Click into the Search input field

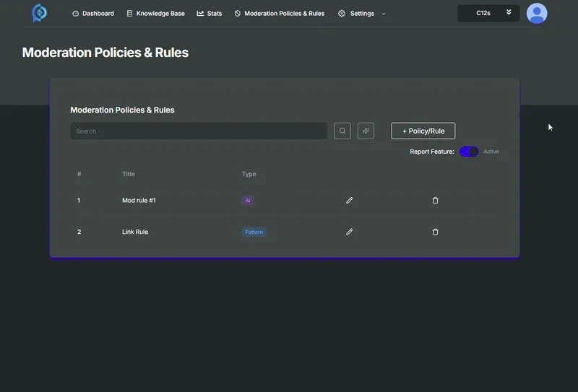[199, 131]
